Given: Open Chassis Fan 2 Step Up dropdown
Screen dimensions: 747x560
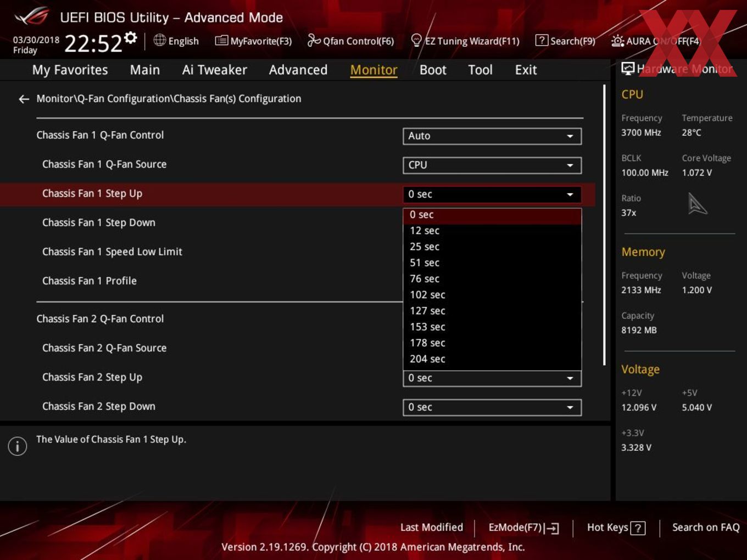Looking at the screenshot, I should tap(492, 378).
